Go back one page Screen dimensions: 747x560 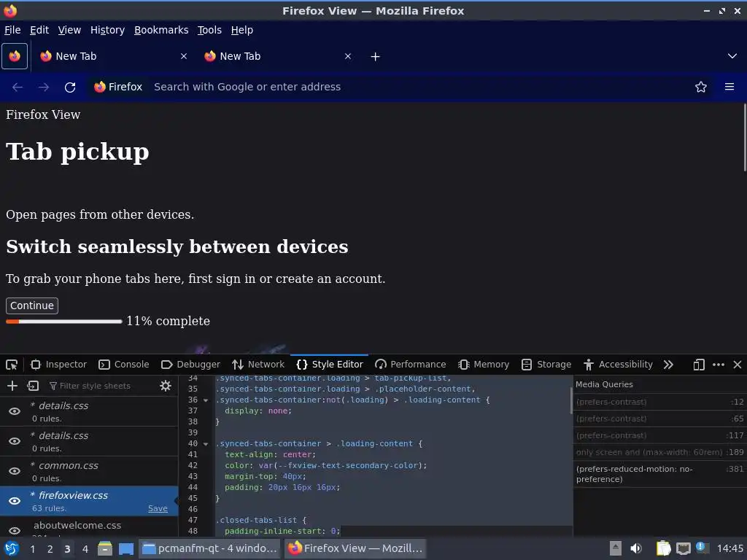[x=18, y=87]
